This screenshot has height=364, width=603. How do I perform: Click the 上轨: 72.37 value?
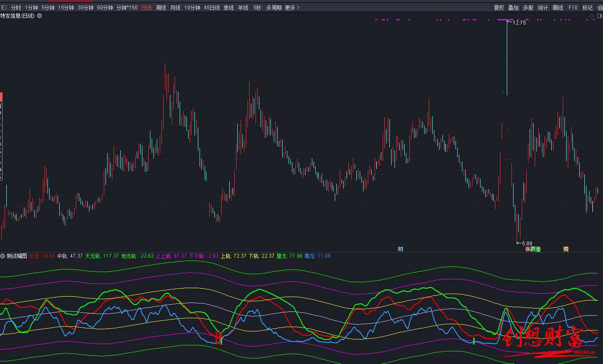pyautogui.click(x=233, y=256)
